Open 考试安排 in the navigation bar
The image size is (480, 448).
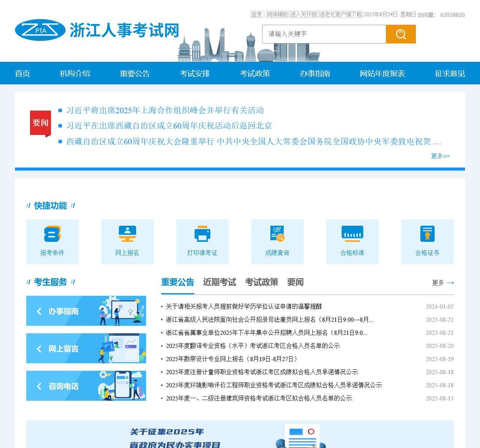pyautogui.click(x=195, y=73)
